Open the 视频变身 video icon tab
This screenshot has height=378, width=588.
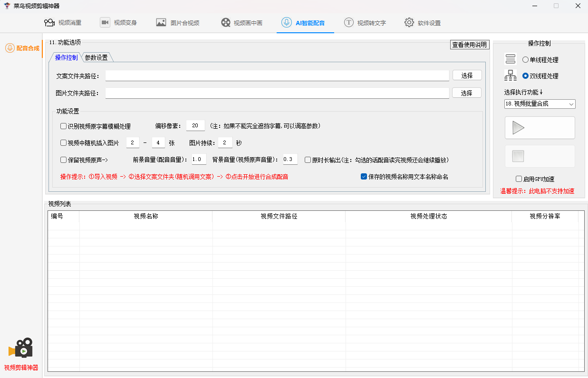(105, 22)
